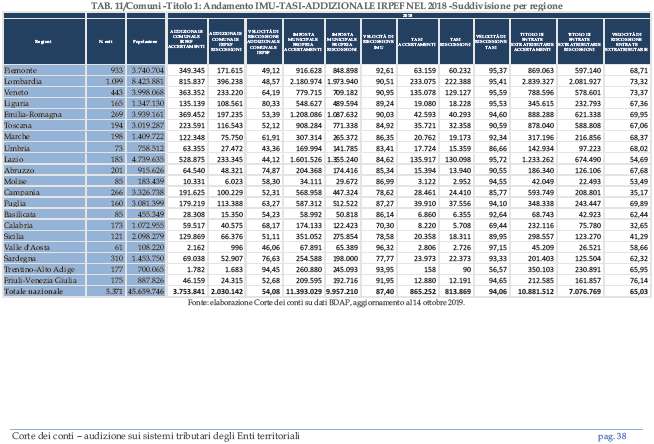Select the Calabria row label
This screenshot has width=654, height=444.
tap(18, 225)
